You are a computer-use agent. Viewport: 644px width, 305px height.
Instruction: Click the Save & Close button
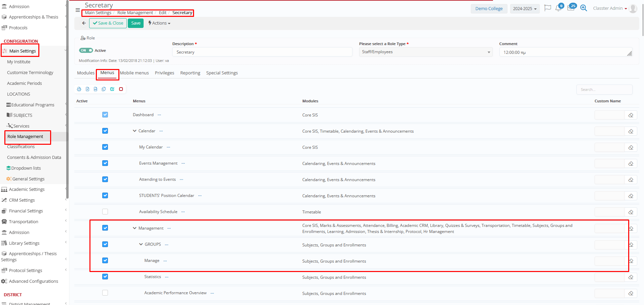(x=108, y=23)
